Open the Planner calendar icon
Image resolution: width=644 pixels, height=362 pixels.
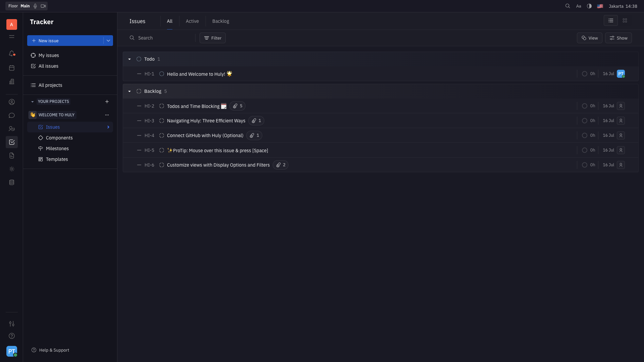(12, 68)
